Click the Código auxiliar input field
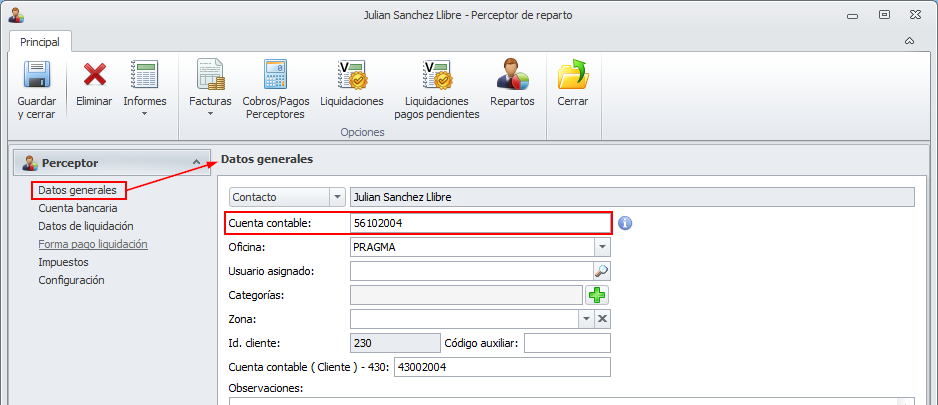The width and height of the screenshot is (938, 405). point(567,343)
